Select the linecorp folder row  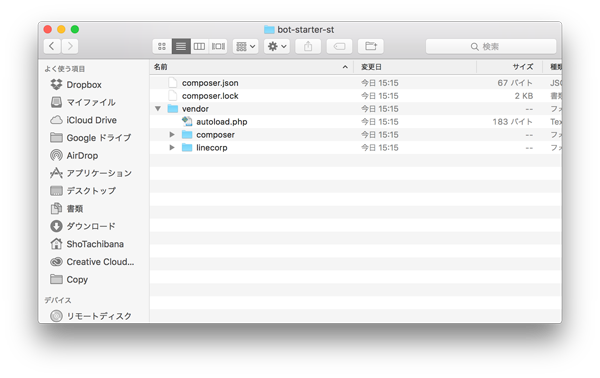click(355, 148)
